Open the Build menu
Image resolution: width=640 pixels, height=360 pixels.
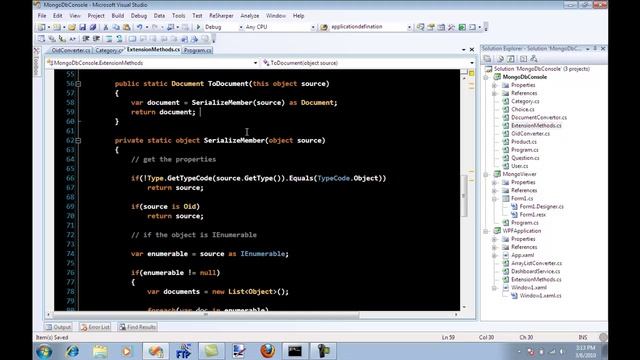coord(118,16)
